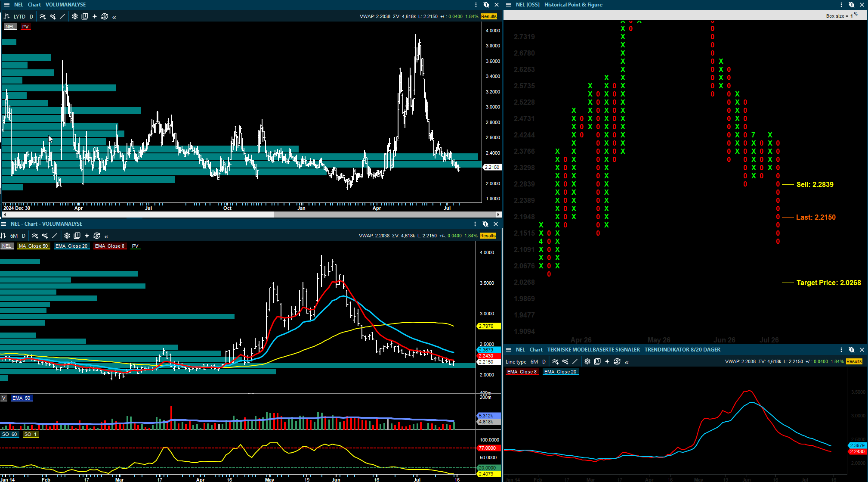
Task: Enable crosshair tool in top VOLUMANALYSE chart
Action: (x=95, y=16)
